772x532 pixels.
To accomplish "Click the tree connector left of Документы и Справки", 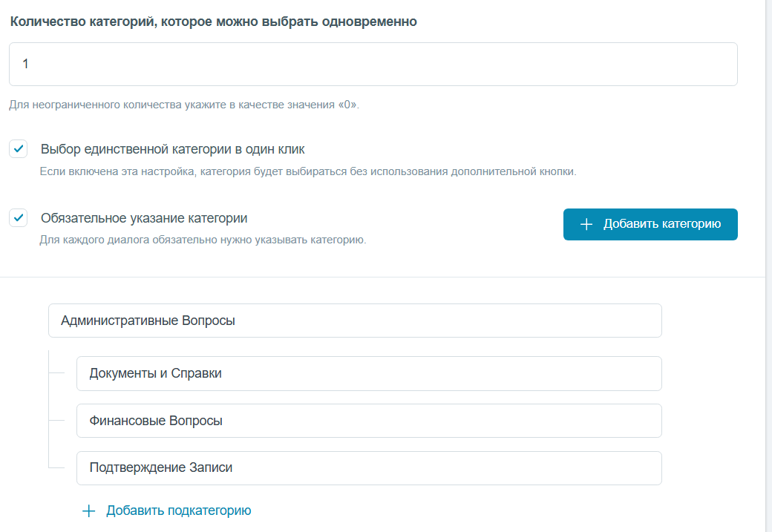I will pos(58,373).
